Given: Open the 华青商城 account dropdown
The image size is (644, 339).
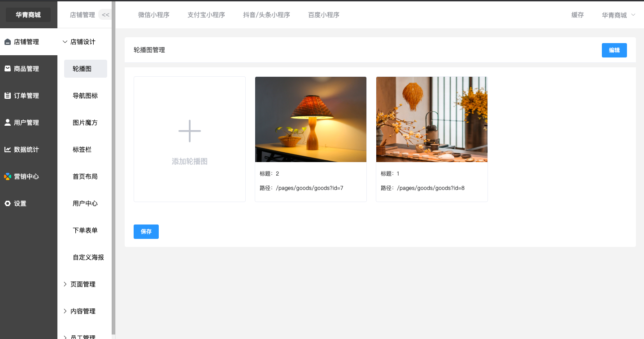Looking at the screenshot, I should point(619,15).
